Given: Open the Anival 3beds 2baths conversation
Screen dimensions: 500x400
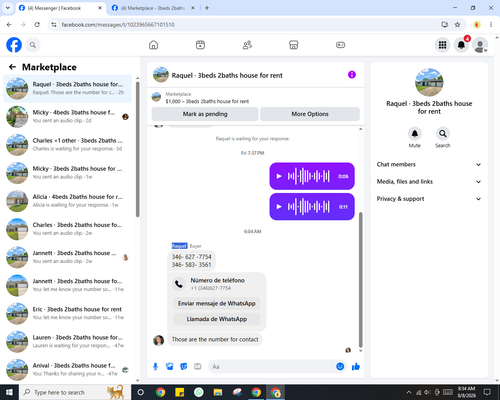Looking at the screenshot, I should (x=67, y=369).
